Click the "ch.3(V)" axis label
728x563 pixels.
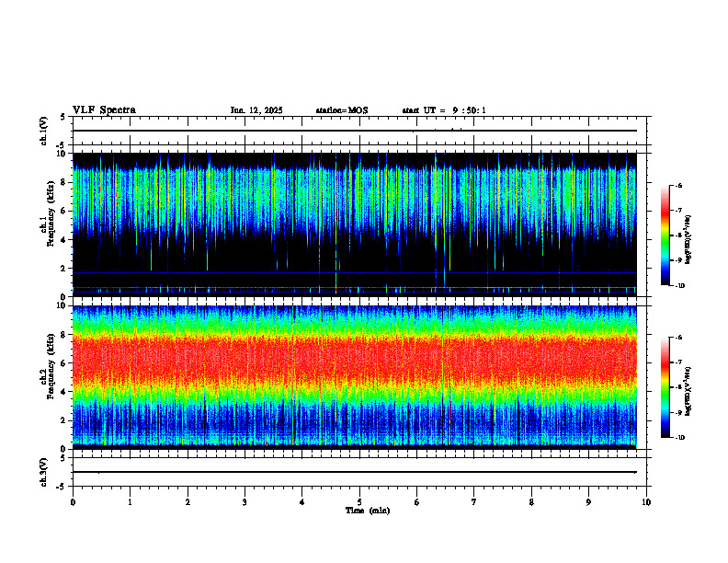tap(44, 473)
